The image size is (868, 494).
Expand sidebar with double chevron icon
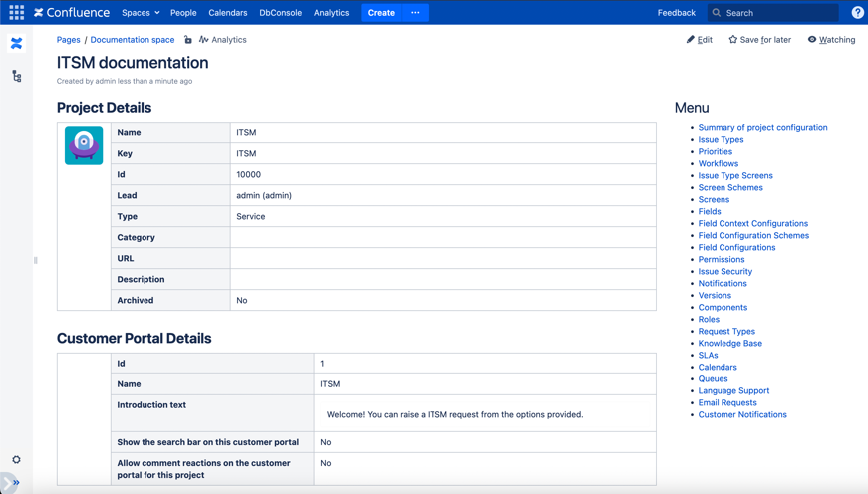[x=16, y=482]
